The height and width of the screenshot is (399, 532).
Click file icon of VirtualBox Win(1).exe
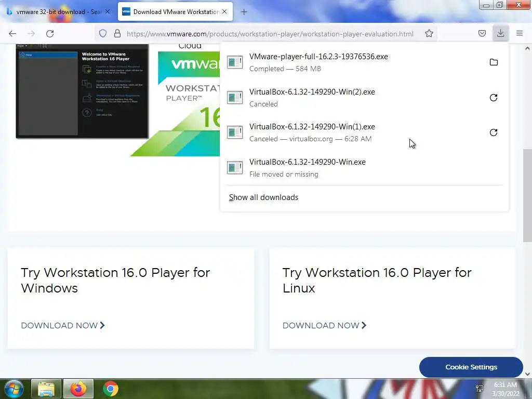235,132
